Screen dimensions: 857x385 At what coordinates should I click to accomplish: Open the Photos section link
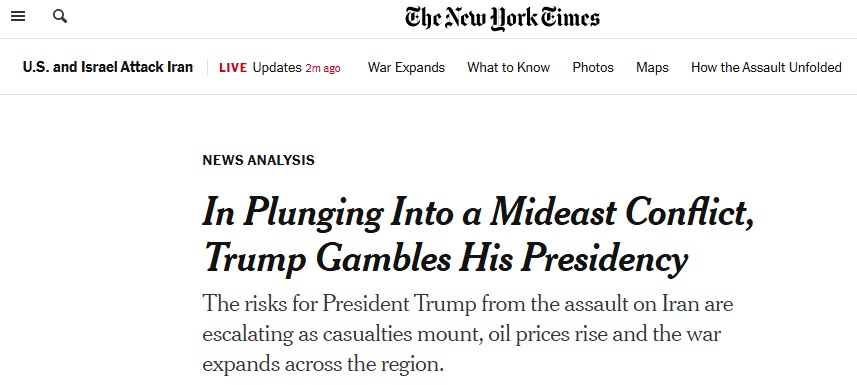[593, 68]
